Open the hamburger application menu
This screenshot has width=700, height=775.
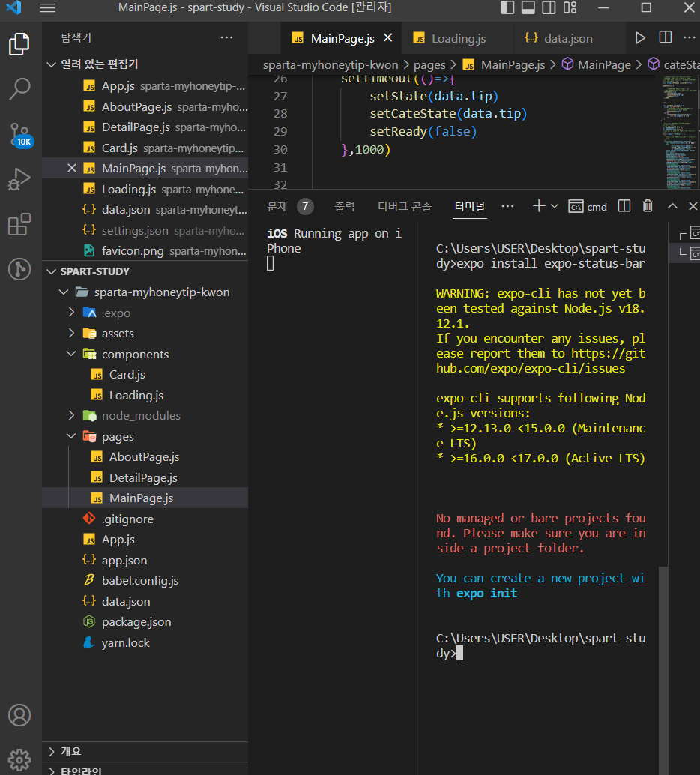click(47, 8)
